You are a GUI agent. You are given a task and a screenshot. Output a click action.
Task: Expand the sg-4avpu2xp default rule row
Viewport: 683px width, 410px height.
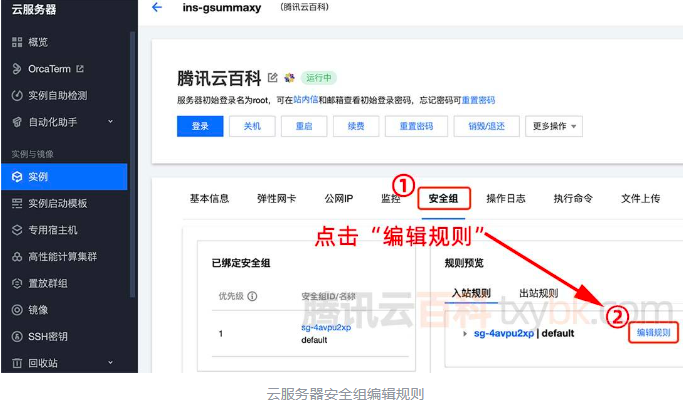[x=464, y=333]
